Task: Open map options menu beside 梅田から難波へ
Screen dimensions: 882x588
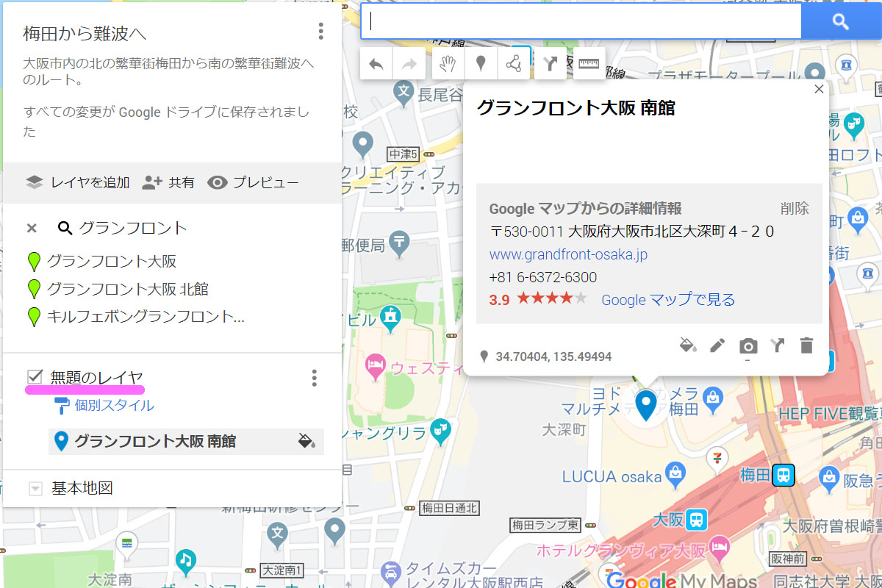Action: [x=320, y=32]
